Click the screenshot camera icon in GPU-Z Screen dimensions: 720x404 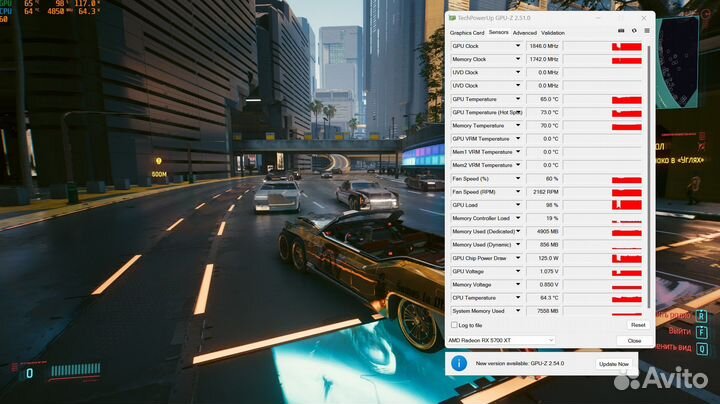pyautogui.click(x=621, y=31)
